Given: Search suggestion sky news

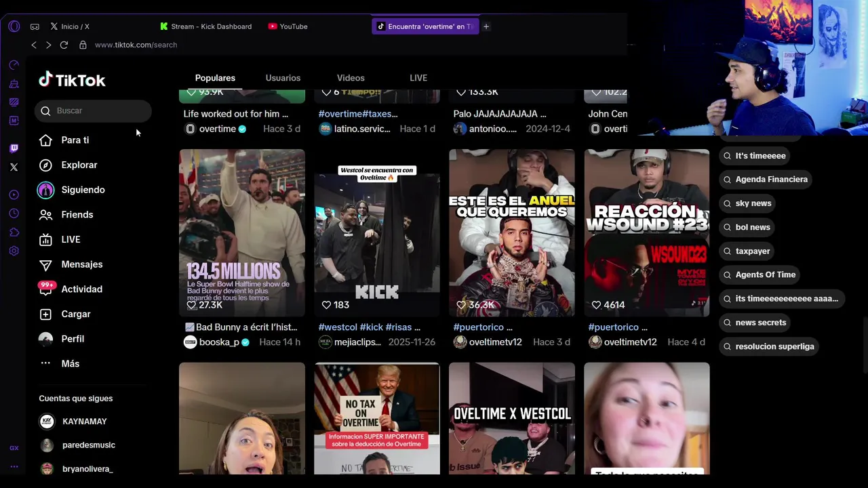Looking at the screenshot, I should tap(747, 203).
